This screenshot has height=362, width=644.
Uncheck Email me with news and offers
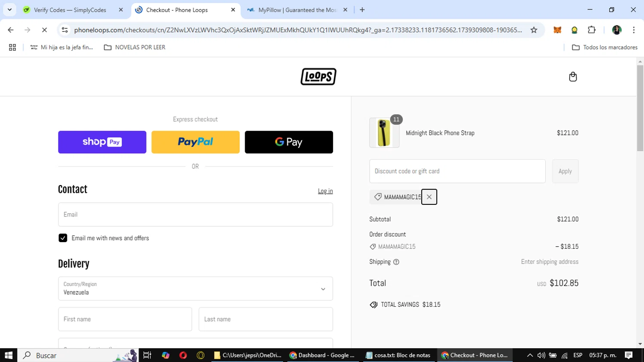coord(63,238)
